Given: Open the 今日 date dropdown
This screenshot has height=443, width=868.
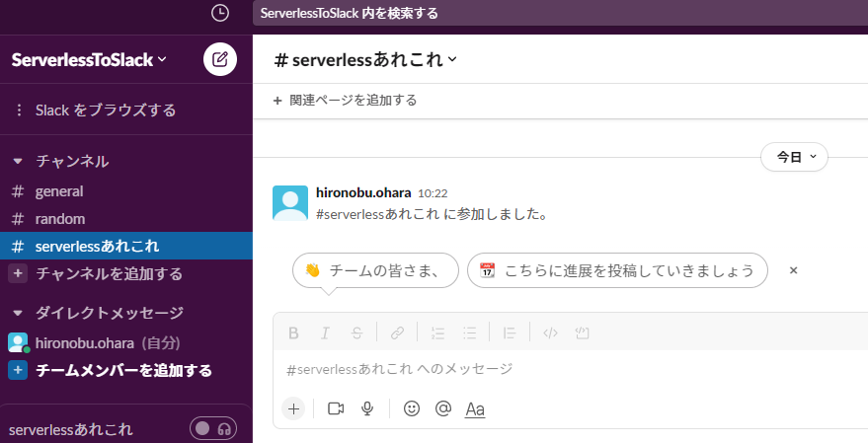Looking at the screenshot, I should click(794, 157).
